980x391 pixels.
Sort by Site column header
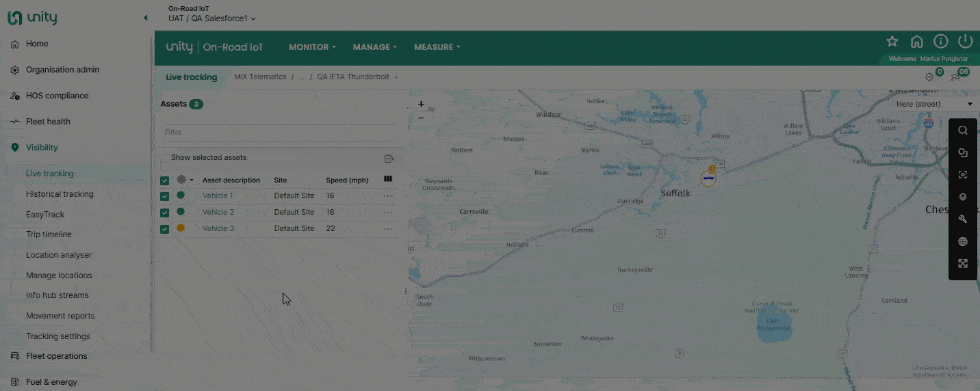click(281, 180)
